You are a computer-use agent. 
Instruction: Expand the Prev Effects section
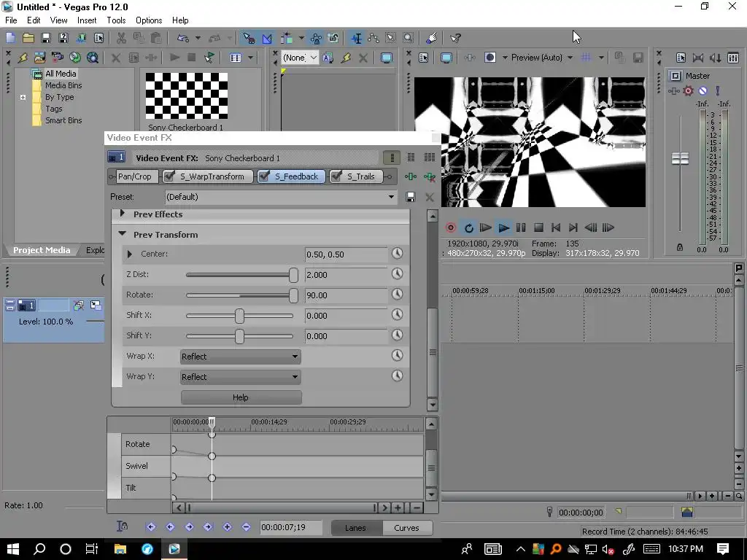pyautogui.click(x=123, y=214)
